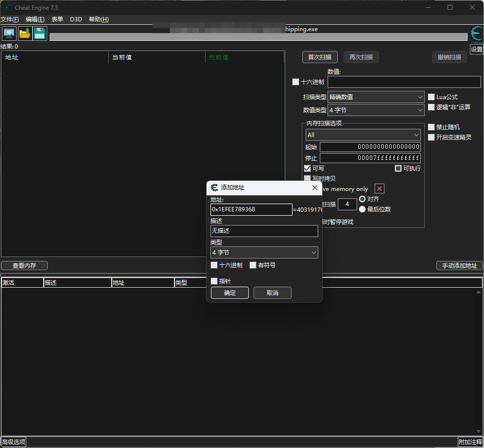Click the 描述 field showing 无描述

coord(264,231)
